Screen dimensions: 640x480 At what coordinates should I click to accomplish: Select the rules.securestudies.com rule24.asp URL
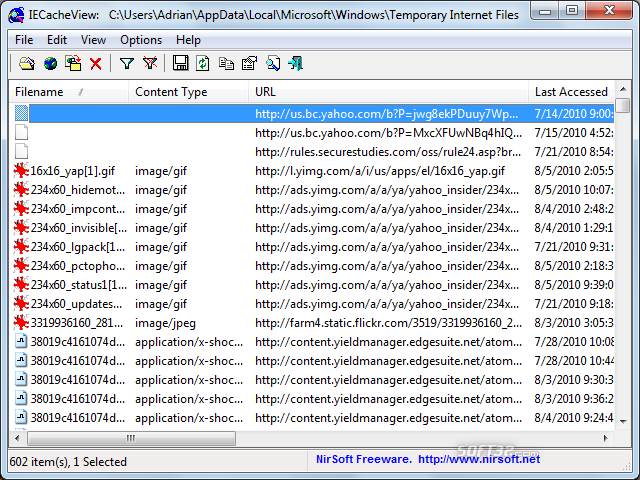tap(388, 152)
